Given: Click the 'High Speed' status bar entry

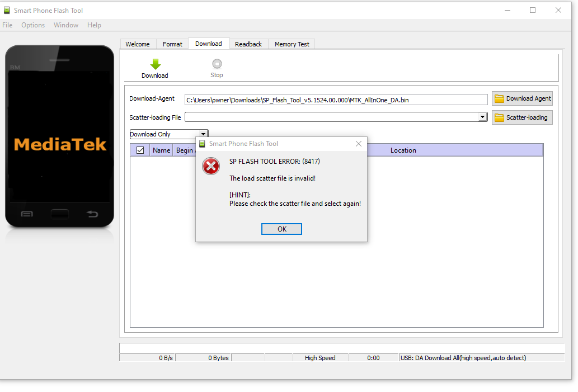Looking at the screenshot, I should coord(320,358).
